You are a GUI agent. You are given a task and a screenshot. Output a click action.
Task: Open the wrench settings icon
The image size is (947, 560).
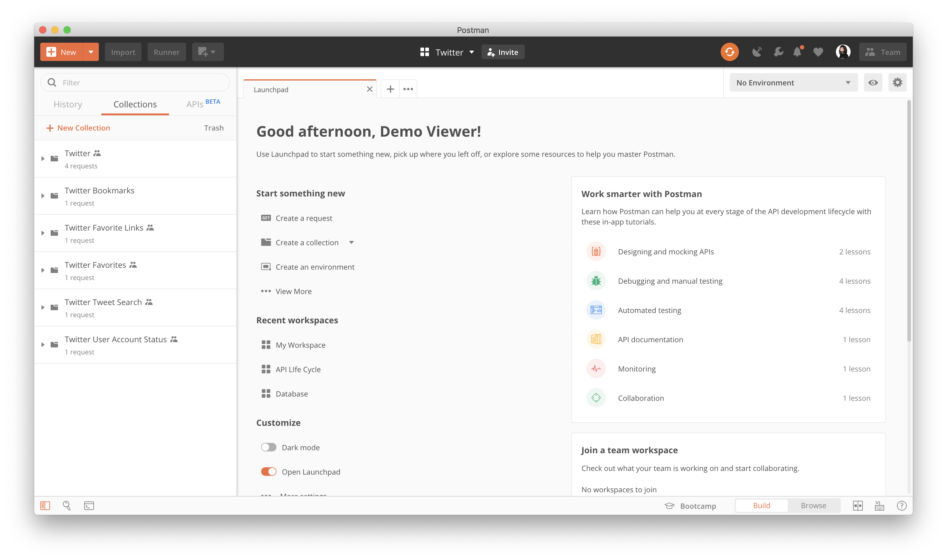pos(778,52)
